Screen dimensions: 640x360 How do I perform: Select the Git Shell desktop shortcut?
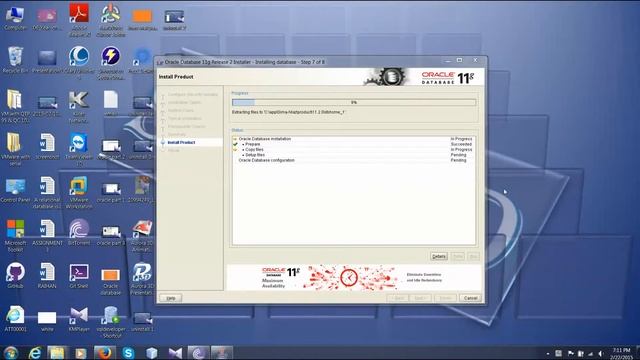[x=79, y=276]
